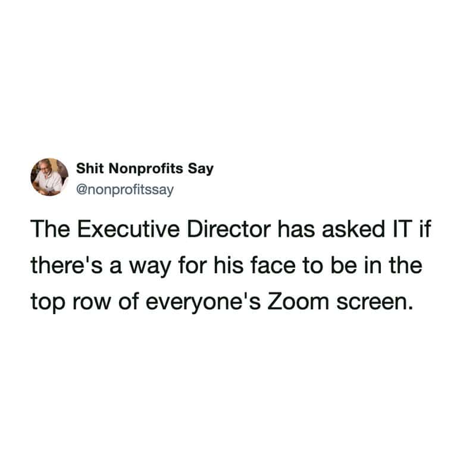Open the @nonprofitssay handle link
The image size is (476, 476).
[125, 190]
